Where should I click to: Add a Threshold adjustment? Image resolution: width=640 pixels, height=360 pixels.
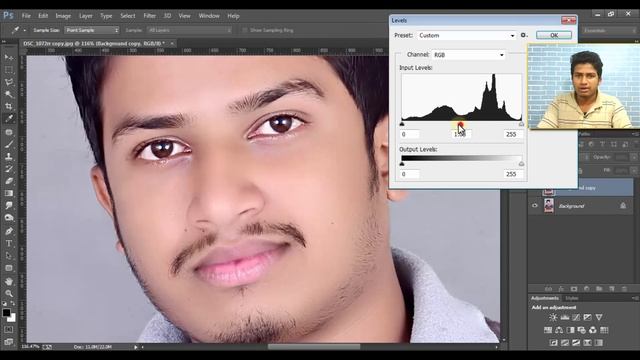pyautogui.click(x=576, y=342)
